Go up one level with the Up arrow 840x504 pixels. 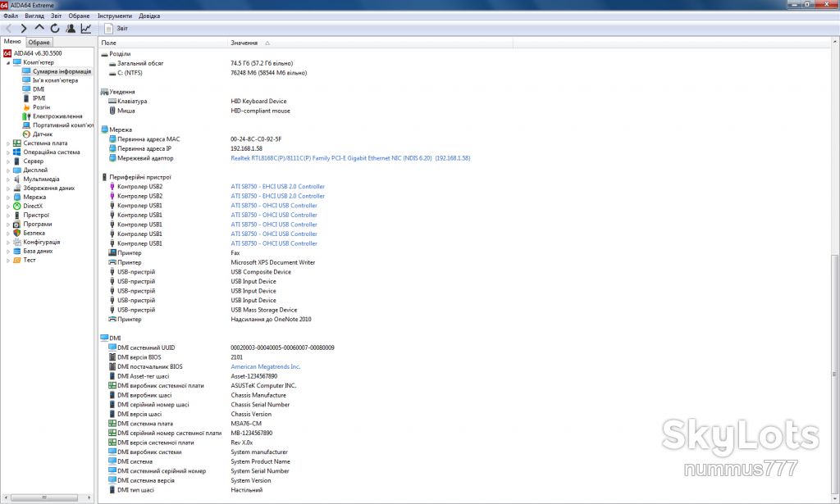(39, 27)
